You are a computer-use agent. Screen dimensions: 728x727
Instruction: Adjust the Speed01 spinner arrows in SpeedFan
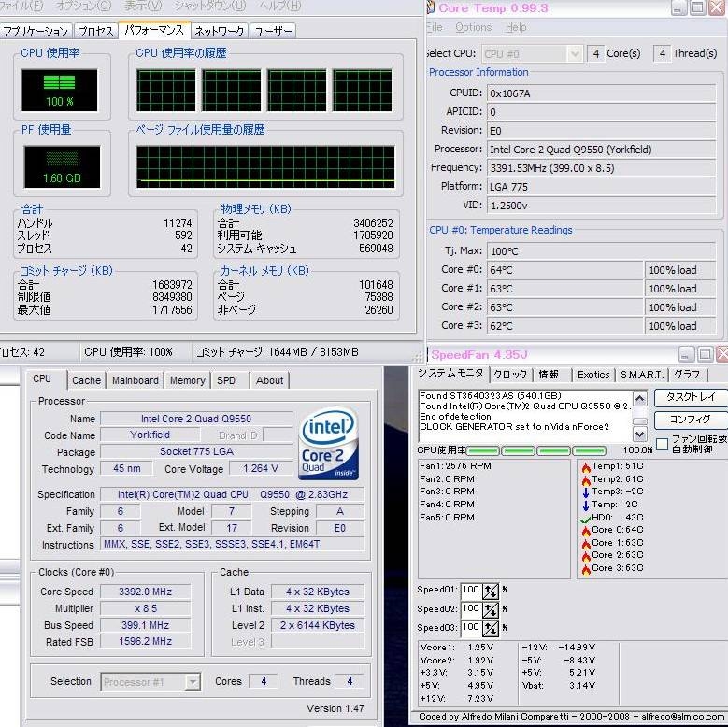[491, 591]
